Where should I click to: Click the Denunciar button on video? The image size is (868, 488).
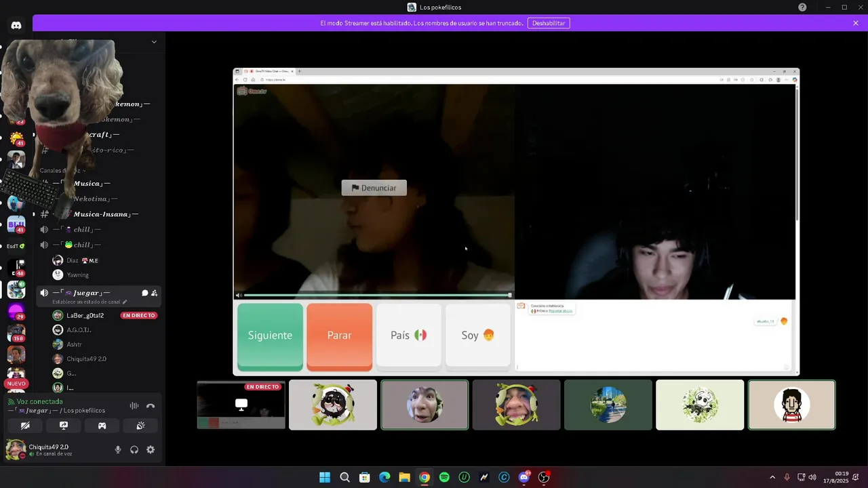(374, 188)
